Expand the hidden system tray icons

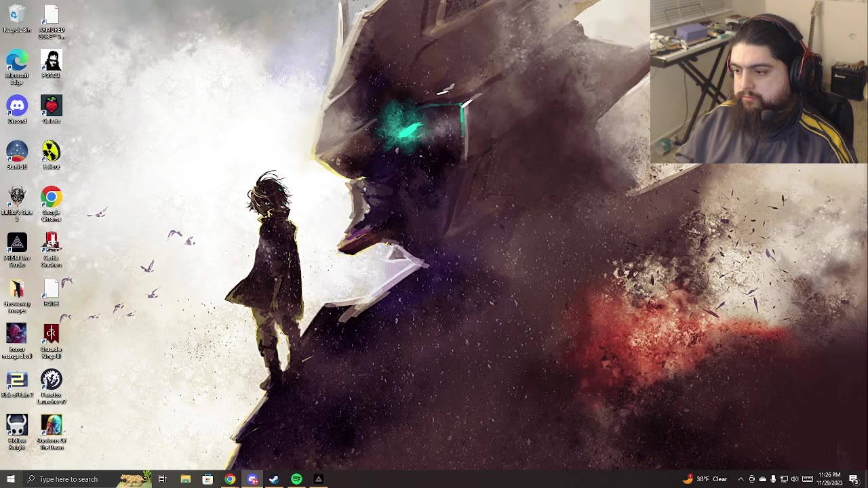[x=741, y=479]
